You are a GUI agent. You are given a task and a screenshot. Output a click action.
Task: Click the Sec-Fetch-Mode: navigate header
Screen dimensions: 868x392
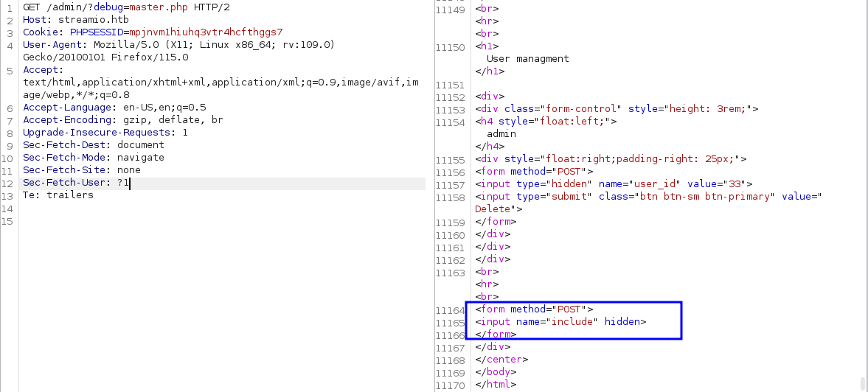[x=94, y=158]
